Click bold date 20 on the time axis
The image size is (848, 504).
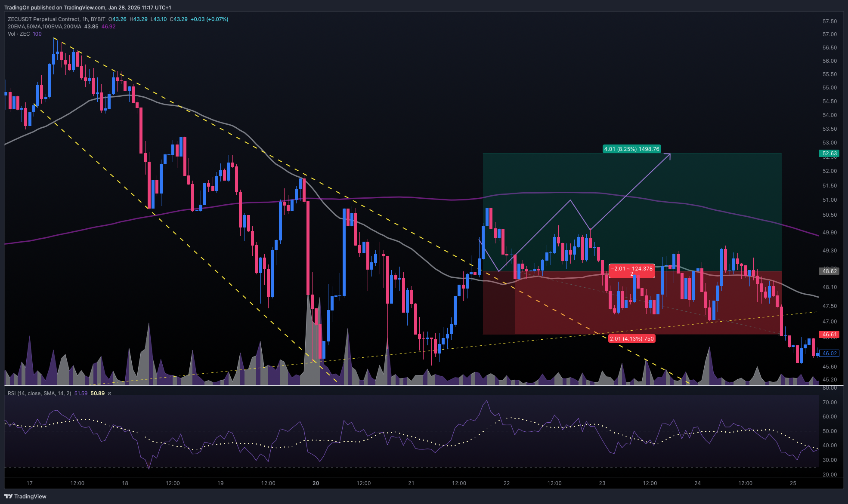click(x=316, y=483)
